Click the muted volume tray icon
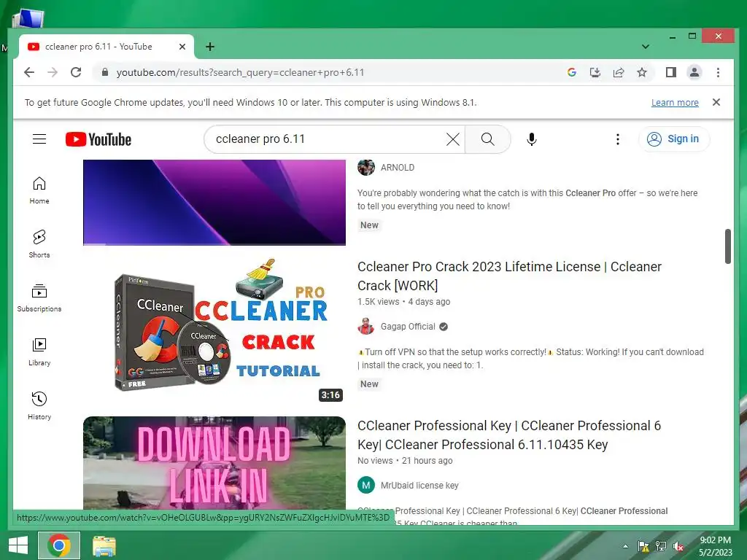Image resolution: width=747 pixels, height=560 pixels. point(678,546)
